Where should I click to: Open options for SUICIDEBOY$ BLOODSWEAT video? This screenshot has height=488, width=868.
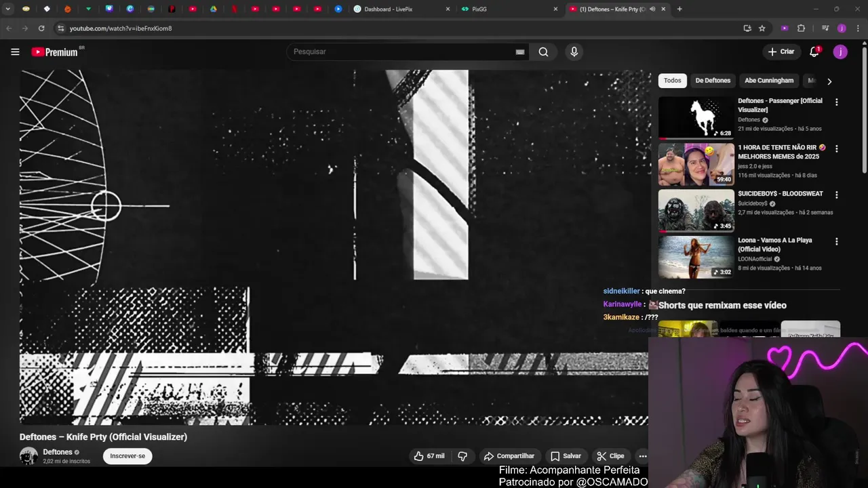(836, 195)
